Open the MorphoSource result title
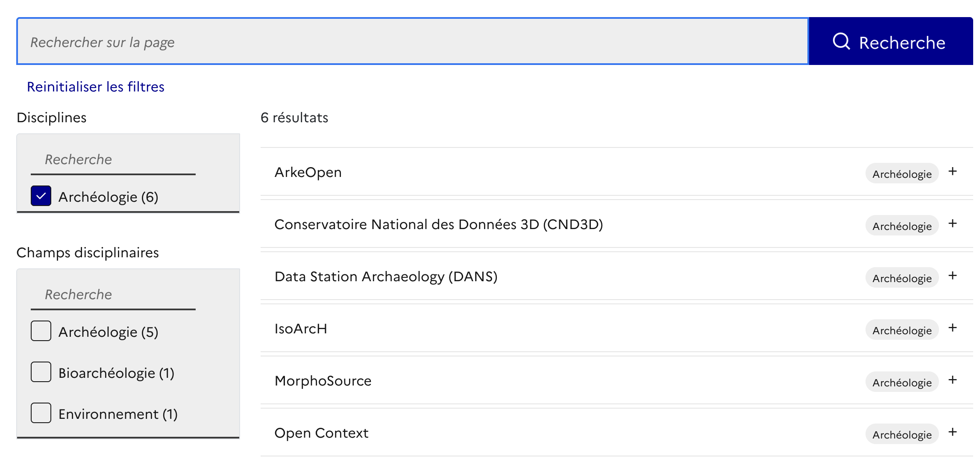The width and height of the screenshot is (980, 465). pyautogui.click(x=323, y=381)
